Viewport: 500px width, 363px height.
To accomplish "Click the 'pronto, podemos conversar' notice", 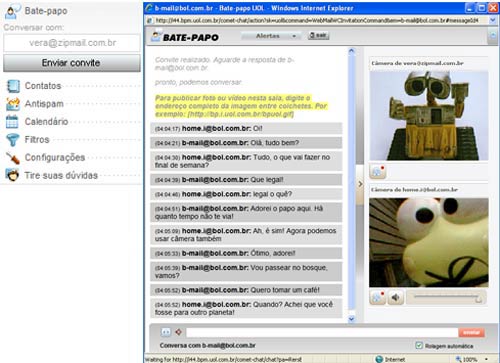I will point(198,82).
